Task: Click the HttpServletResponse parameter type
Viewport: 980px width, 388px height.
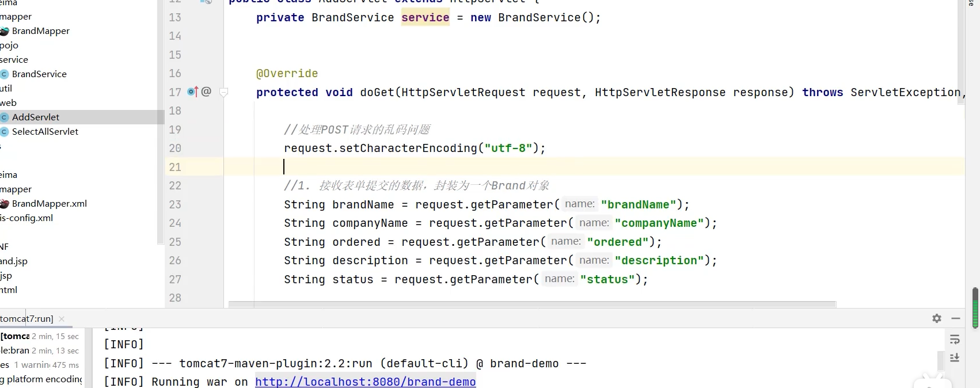Action: coord(660,92)
